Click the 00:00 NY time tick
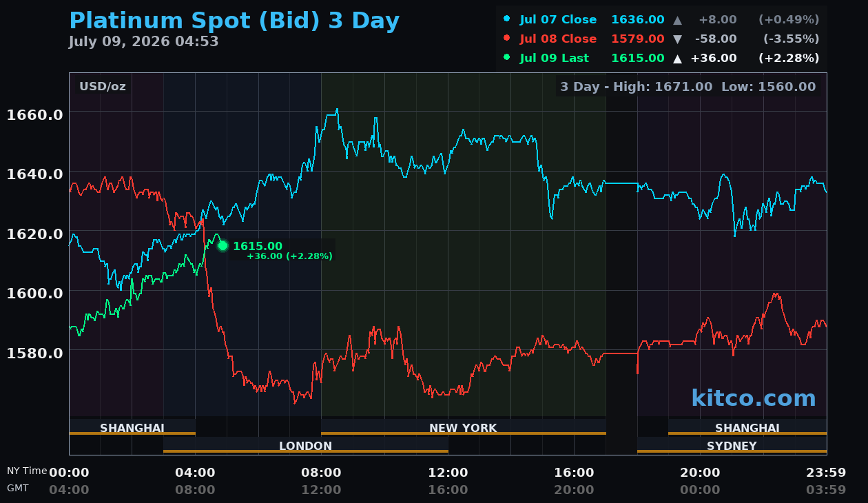The height and width of the screenshot is (503, 868). point(69,473)
